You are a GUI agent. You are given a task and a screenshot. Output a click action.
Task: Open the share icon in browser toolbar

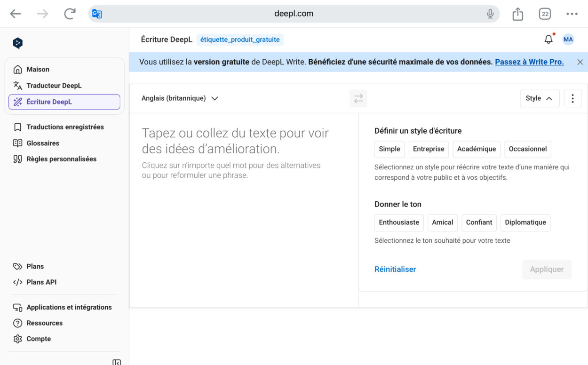[x=517, y=14]
